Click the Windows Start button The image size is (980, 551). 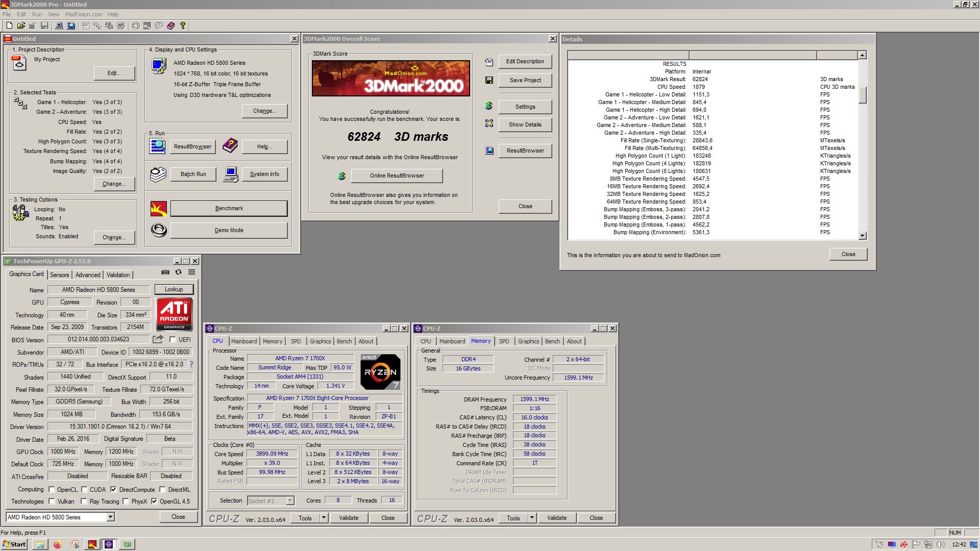pyautogui.click(x=14, y=544)
